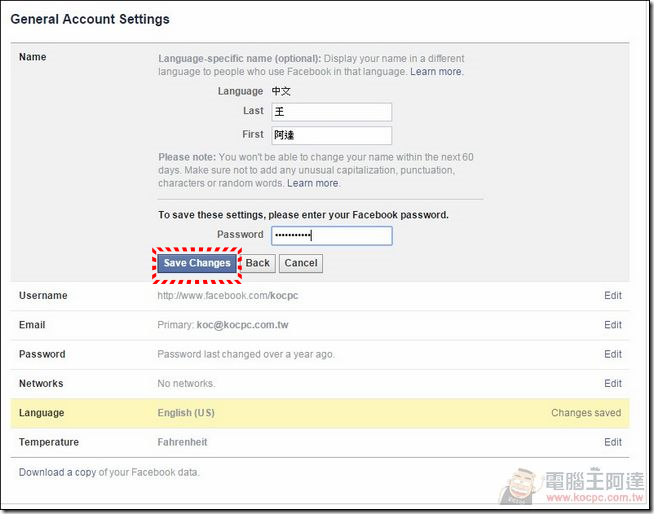654x514 pixels.
Task: Click the General Account Settings heading
Action: click(90, 19)
